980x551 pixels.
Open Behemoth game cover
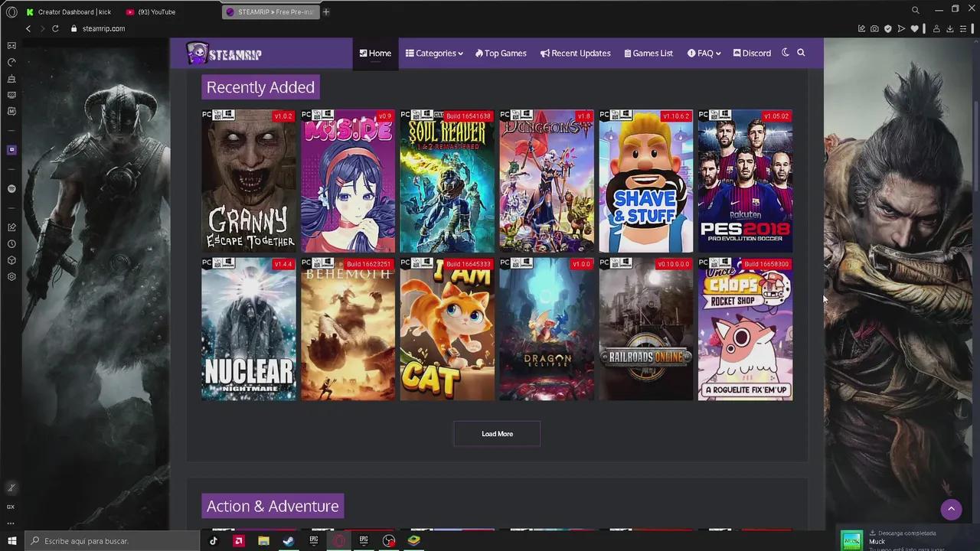click(x=348, y=329)
